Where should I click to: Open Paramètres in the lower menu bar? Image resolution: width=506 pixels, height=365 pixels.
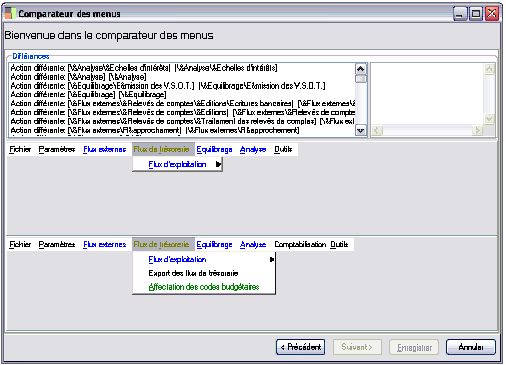coord(57,244)
